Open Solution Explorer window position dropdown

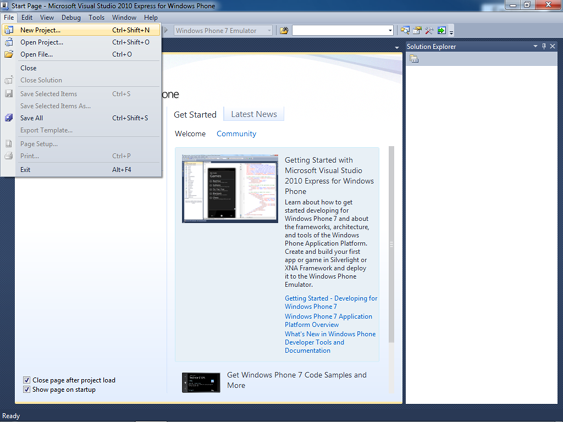coord(535,46)
